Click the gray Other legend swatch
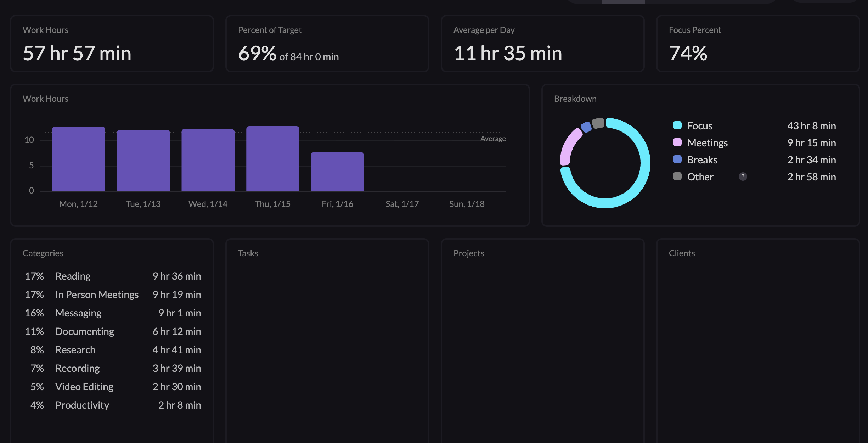Viewport: 868px width, 443px height. [x=677, y=176]
